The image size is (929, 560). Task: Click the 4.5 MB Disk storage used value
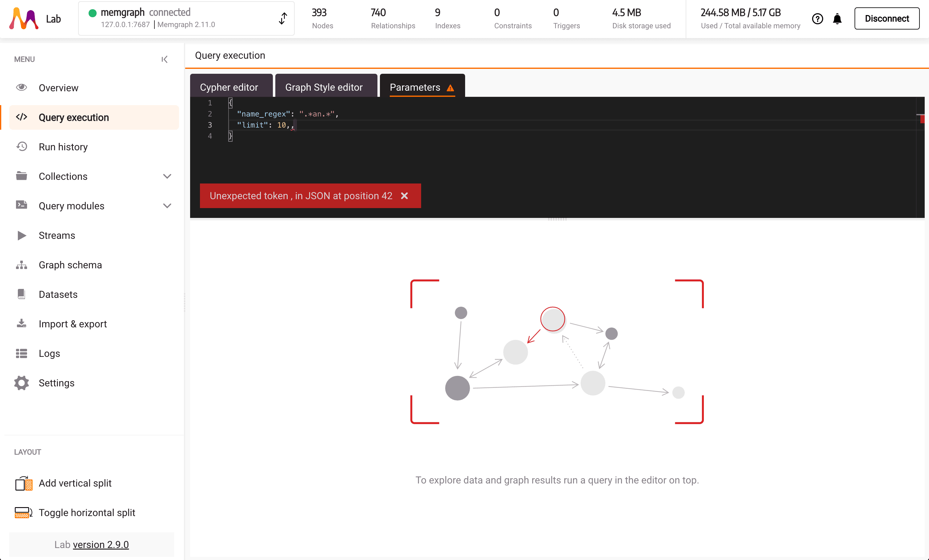click(x=626, y=12)
